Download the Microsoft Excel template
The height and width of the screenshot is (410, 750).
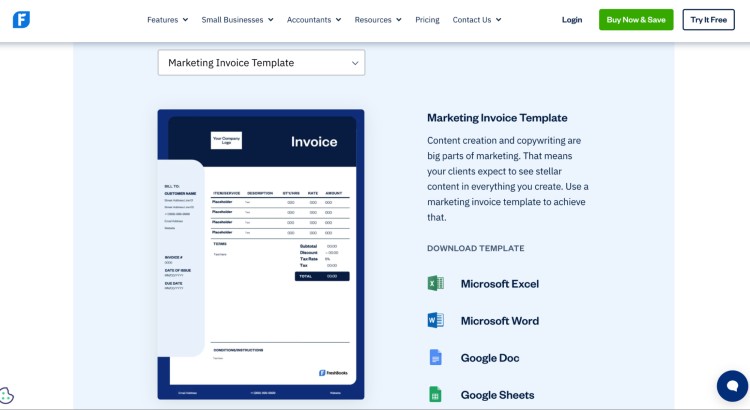pyautogui.click(x=500, y=284)
